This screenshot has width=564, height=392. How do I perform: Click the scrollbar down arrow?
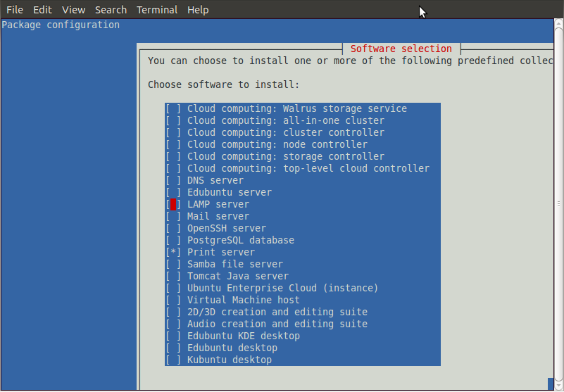[558, 384]
